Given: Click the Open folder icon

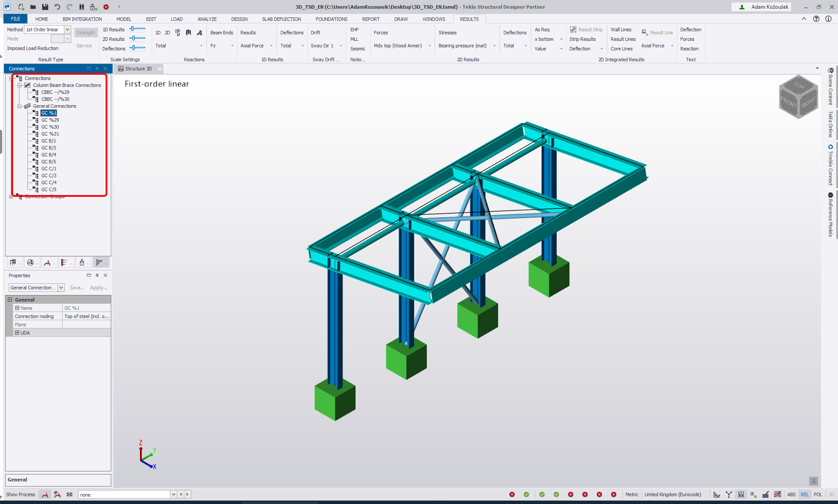Looking at the screenshot, I should click(33, 7).
